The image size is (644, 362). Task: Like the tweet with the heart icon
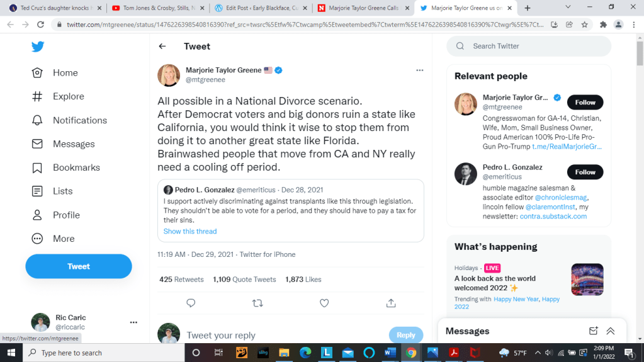pos(324,303)
